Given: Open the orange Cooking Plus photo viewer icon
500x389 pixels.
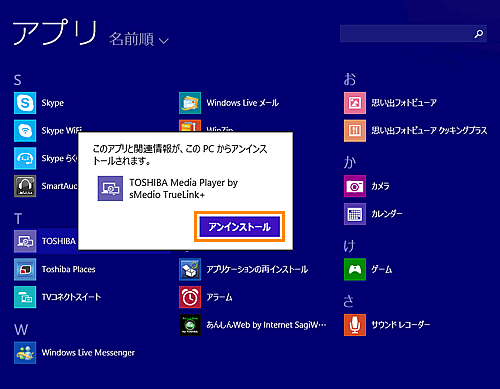Looking at the screenshot, I should 355,131.
